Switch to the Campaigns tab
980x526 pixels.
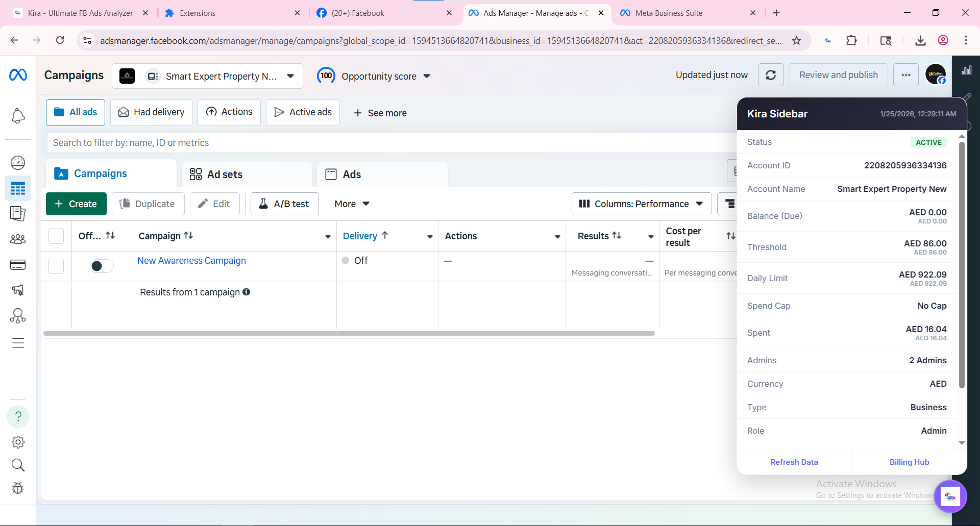point(111,174)
